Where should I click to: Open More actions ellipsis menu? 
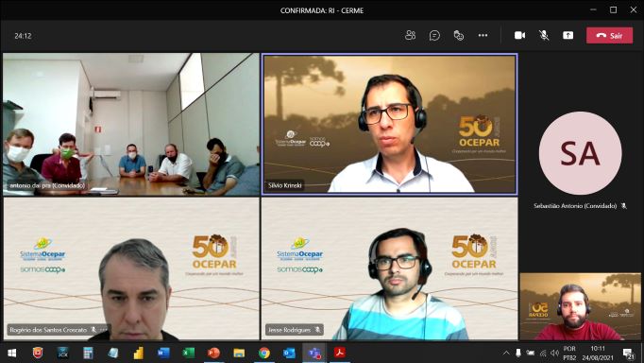[x=483, y=35]
